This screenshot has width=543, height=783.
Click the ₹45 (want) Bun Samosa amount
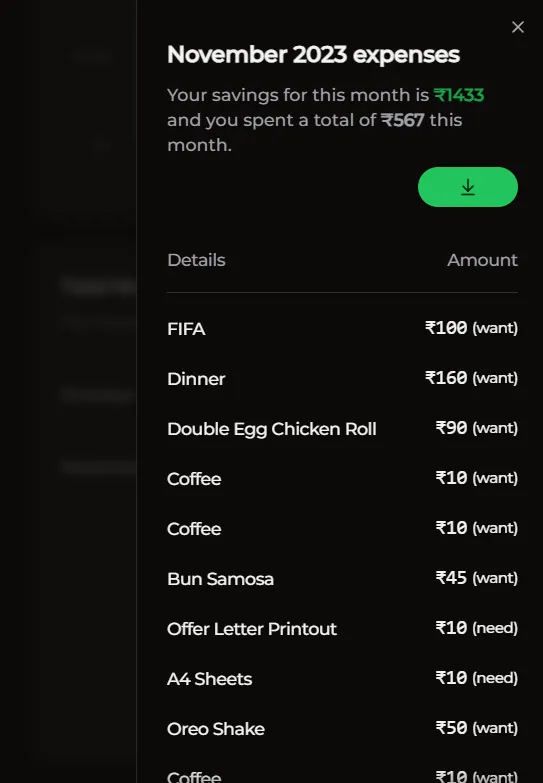click(x=477, y=578)
